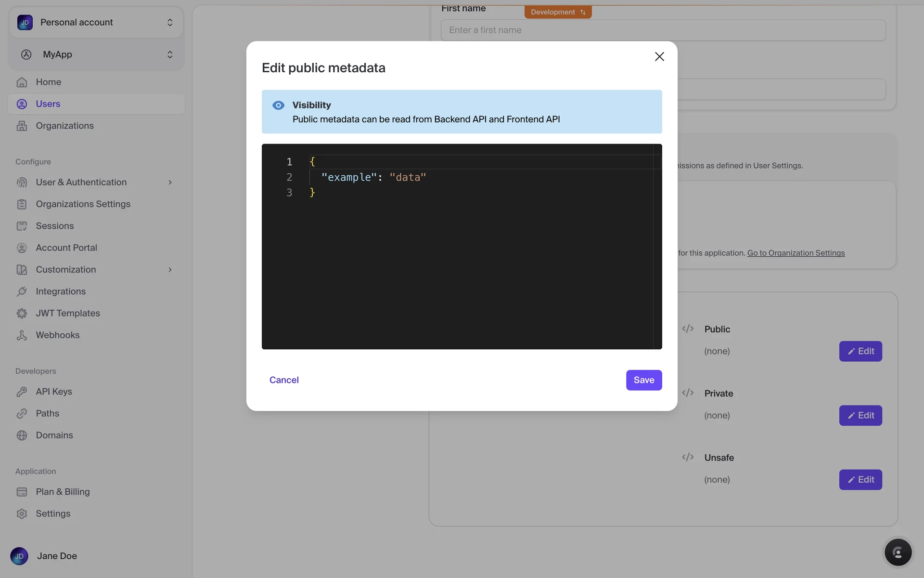Close the Edit public metadata dialog
This screenshot has height=578, width=924.
coord(659,56)
